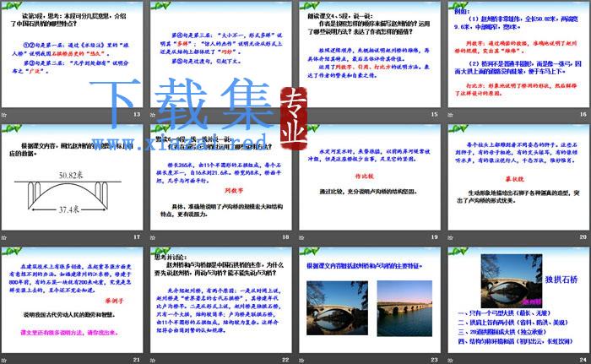Click slide number 22 label
The height and width of the screenshot is (364, 591).
285,360
